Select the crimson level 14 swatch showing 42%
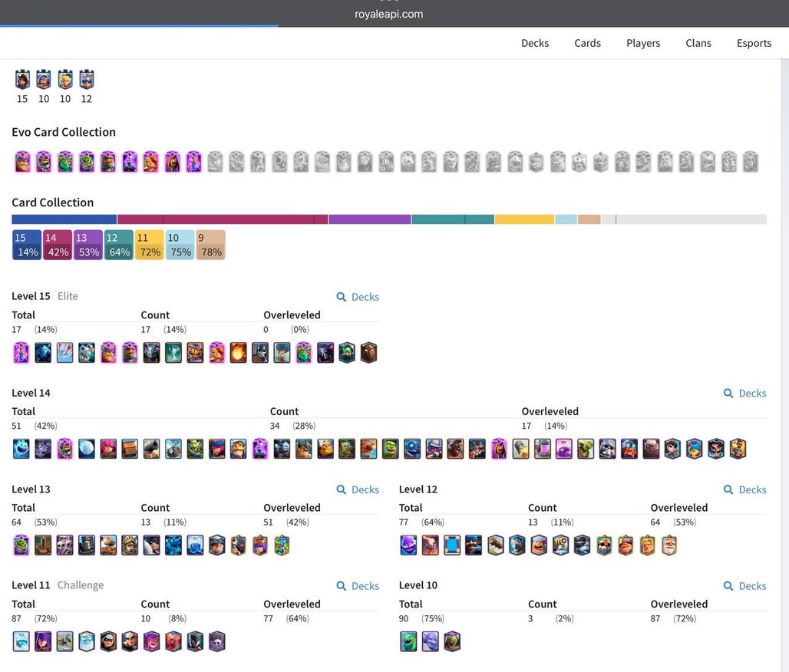The width and height of the screenshot is (789, 672). tap(58, 245)
